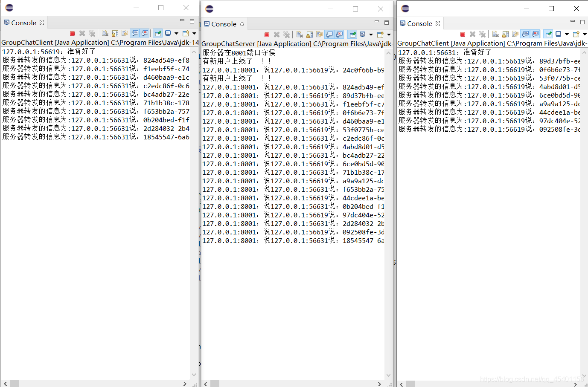The height and width of the screenshot is (387, 588).
Task: Close the Console tab in the client 56631 window
Action: [x=438, y=23]
